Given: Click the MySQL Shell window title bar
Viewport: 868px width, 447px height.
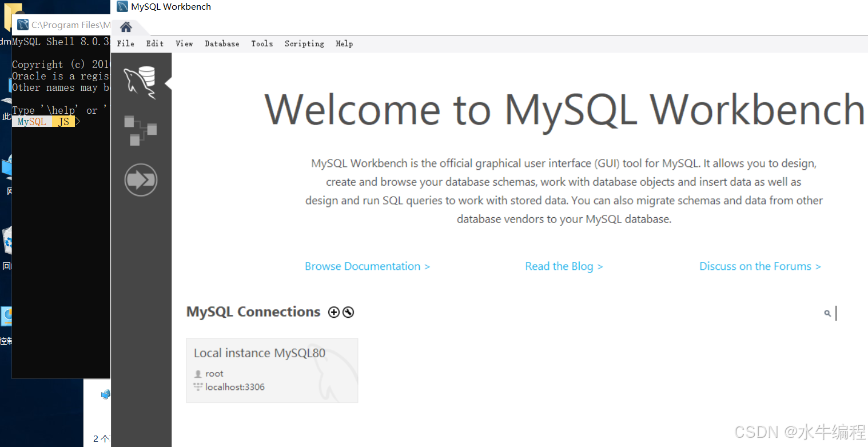Looking at the screenshot, I should point(61,25).
